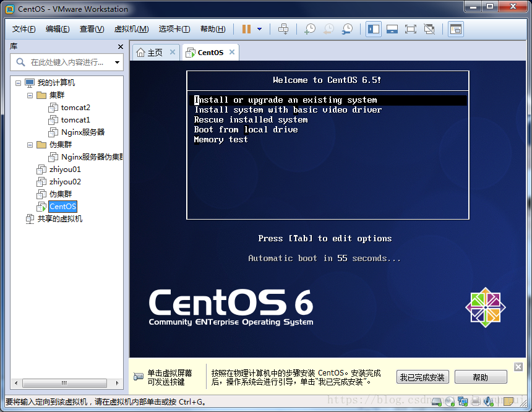
Task: Open the 选项卡(T) menu
Action: (174, 29)
